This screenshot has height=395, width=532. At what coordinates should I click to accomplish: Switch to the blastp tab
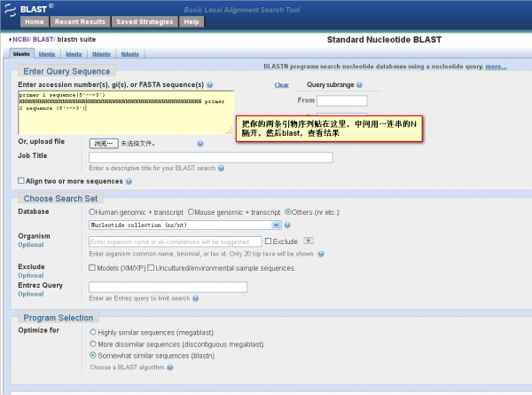click(x=47, y=54)
